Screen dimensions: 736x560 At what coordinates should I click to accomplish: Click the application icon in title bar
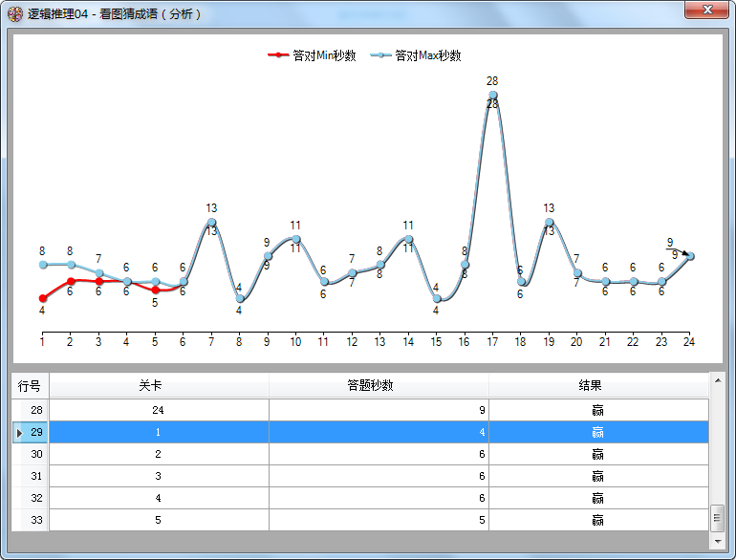(x=14, y=14)
